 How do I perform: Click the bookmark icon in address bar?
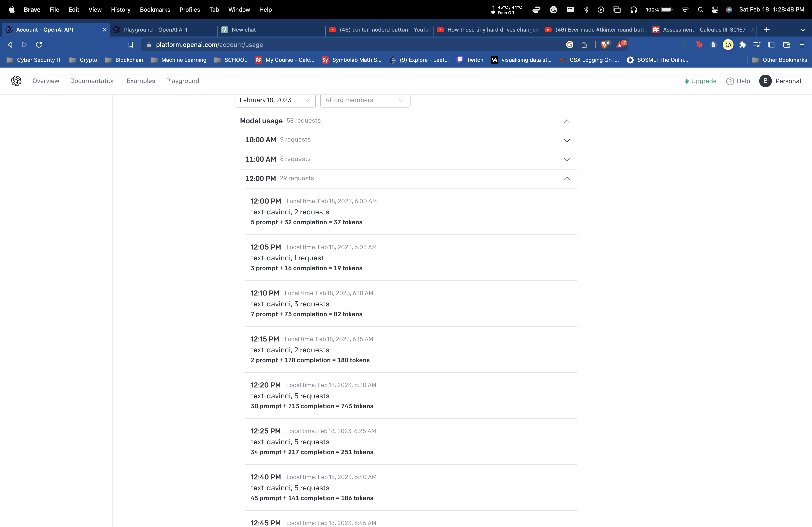pyautogui.click(x=131, y=45)
